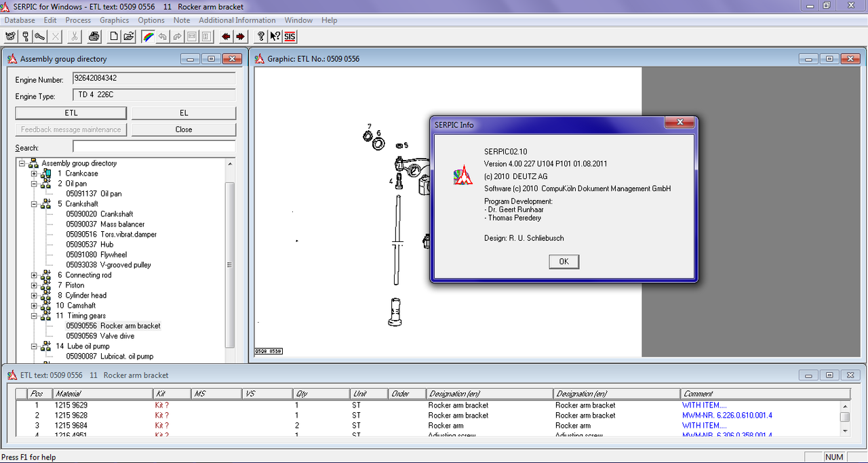Click the ETL button
Screen dimensions: 868x463
pos(71,113)
